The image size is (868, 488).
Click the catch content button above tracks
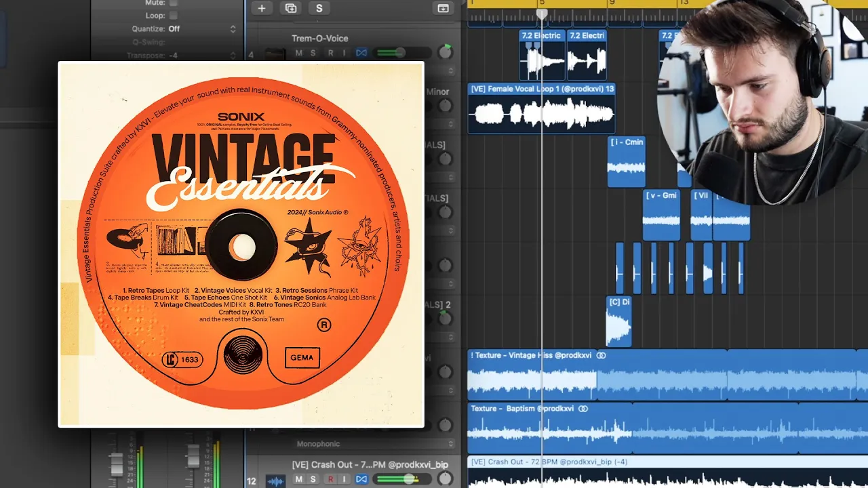pos(443,8)
